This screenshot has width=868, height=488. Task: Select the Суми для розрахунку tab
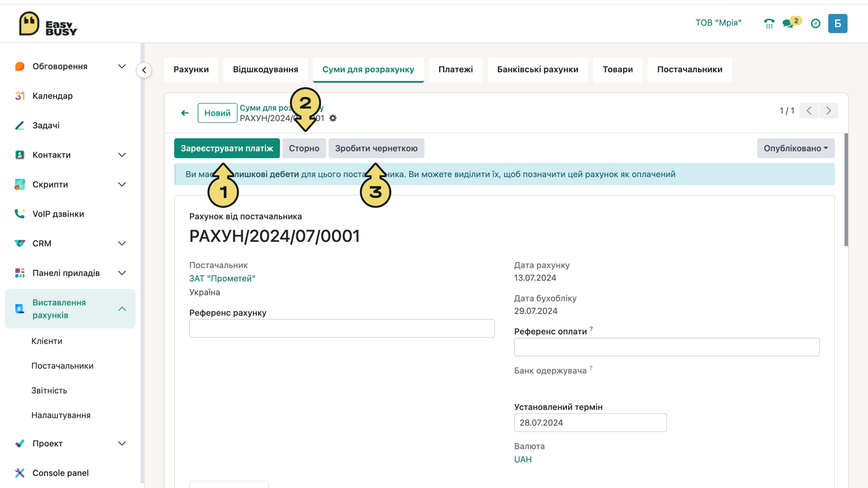coord(368,70)
